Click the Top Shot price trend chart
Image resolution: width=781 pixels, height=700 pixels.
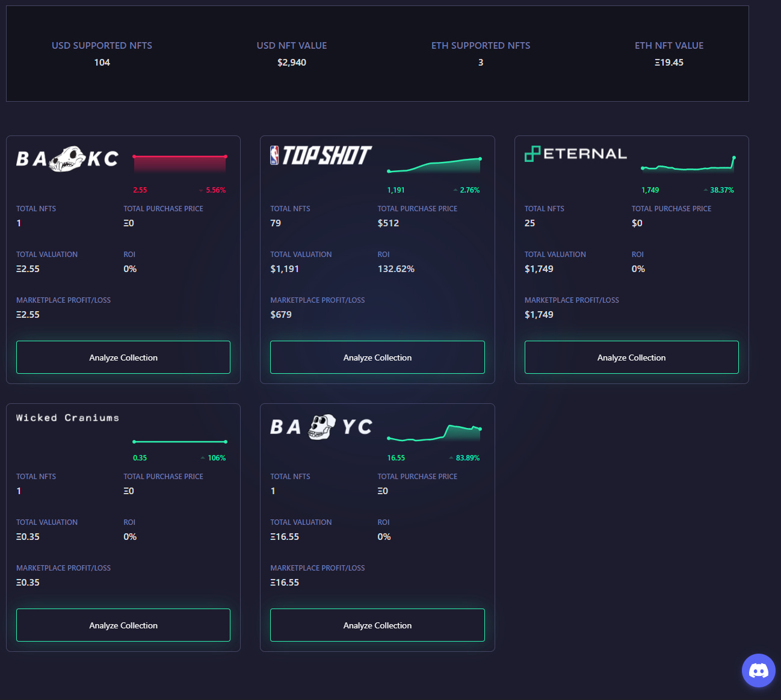[x=434, y=166]
